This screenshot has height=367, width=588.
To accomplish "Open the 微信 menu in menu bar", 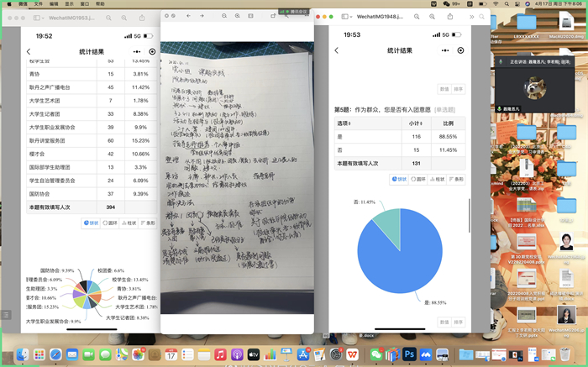I will [x=23, y=3].
